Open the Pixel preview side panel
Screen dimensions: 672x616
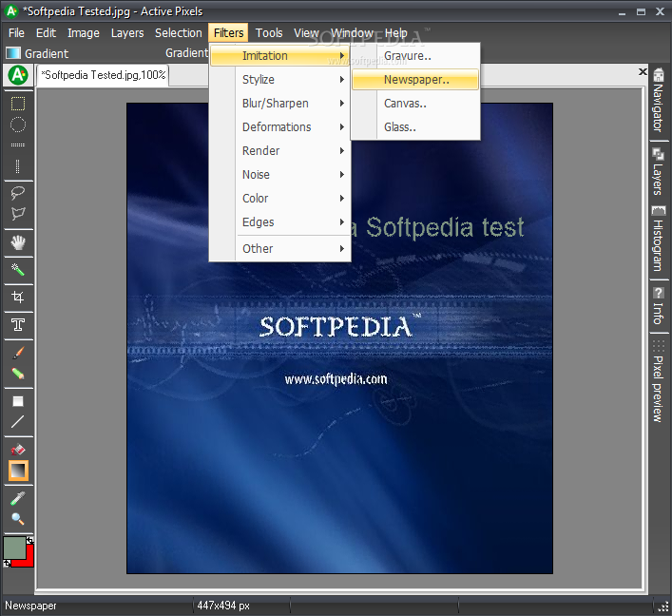658,381
